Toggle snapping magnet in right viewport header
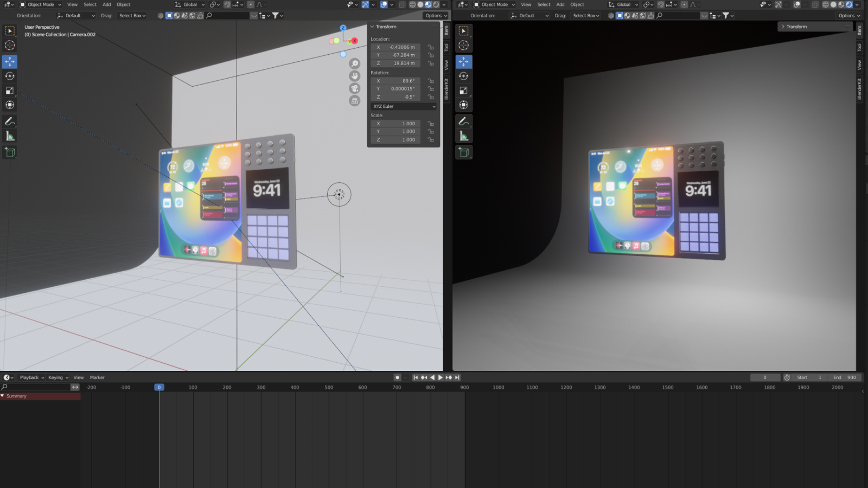Screen dimensions: 868x488 coord(662,4)
